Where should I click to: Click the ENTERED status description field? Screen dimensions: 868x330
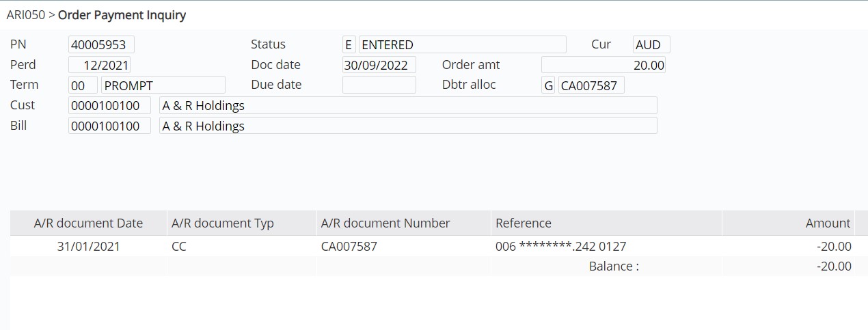462,45
